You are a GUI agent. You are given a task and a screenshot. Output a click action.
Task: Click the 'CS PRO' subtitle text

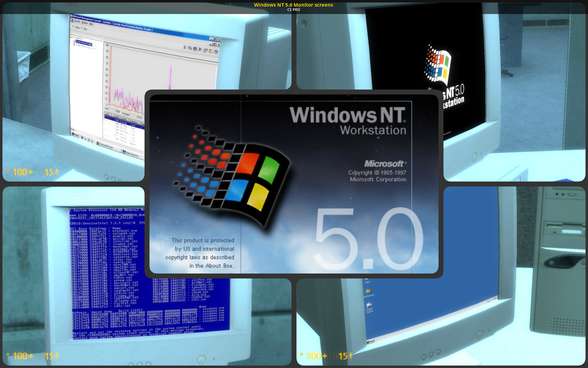(x=294, y=10)
